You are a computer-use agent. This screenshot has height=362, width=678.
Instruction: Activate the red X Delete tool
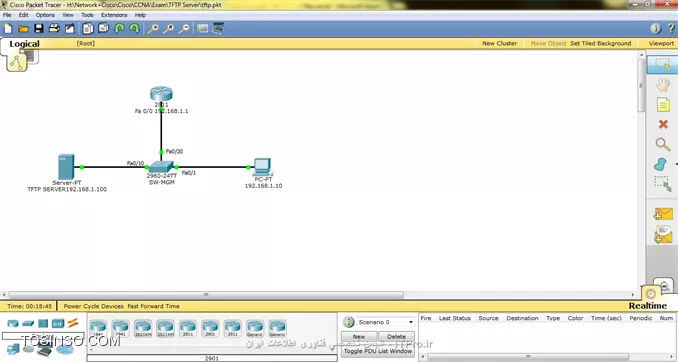(x=663, y=125)
